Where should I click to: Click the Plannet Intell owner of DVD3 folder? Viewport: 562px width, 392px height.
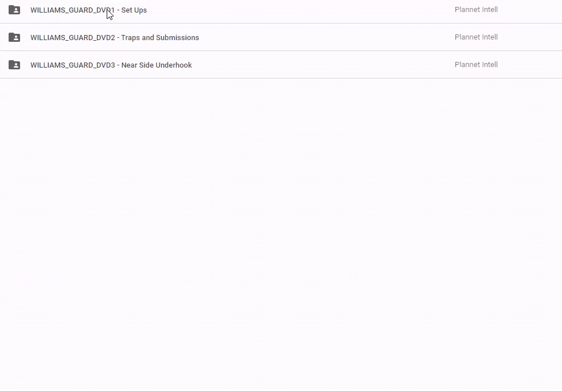(475, 65)
